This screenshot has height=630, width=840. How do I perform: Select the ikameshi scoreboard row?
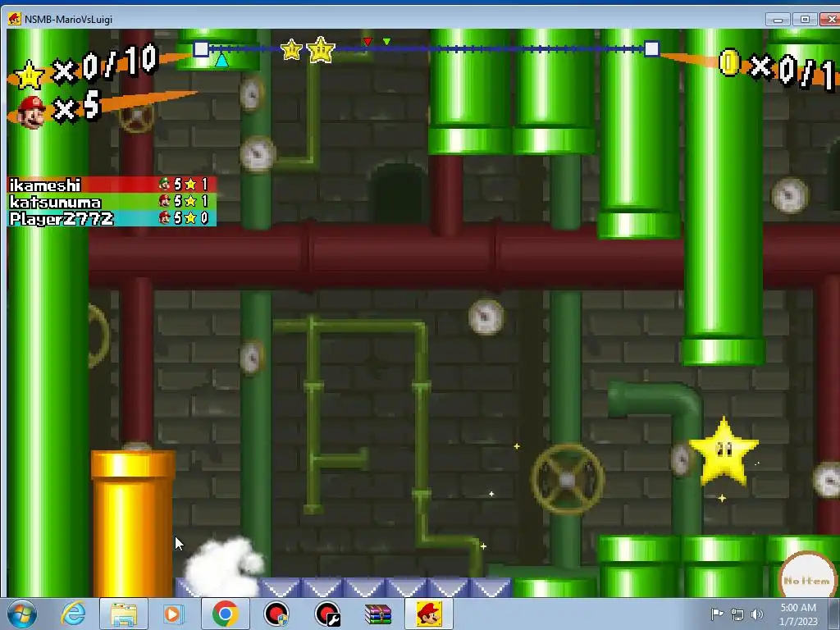click(112, 185)
